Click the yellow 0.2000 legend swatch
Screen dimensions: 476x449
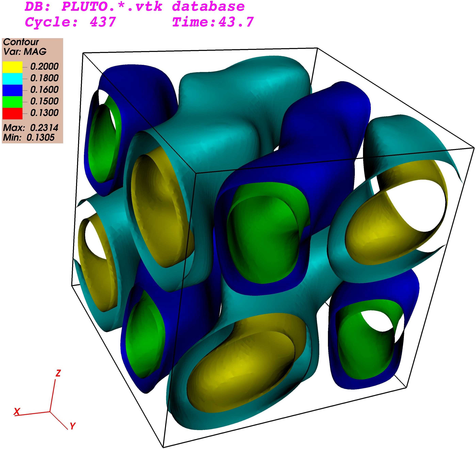click(x=12, y=67)
